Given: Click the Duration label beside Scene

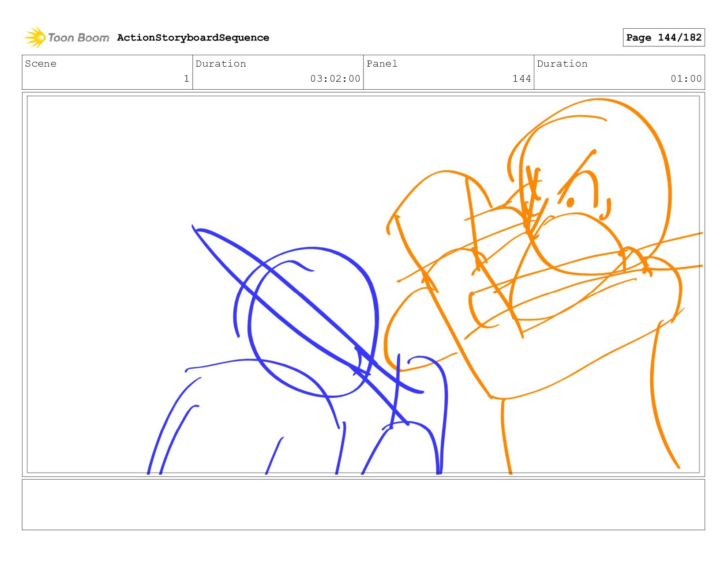Looking at the screenshot, I should pos(221,64).
